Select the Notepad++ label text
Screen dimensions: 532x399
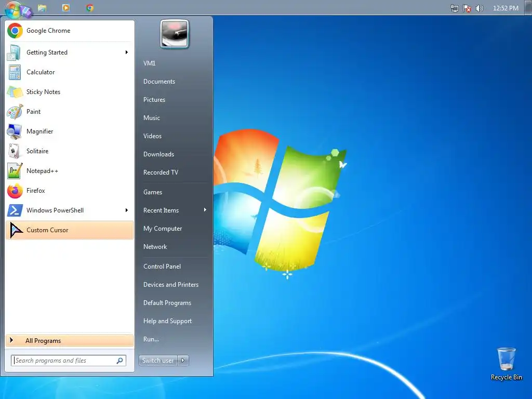coord(43,171)
